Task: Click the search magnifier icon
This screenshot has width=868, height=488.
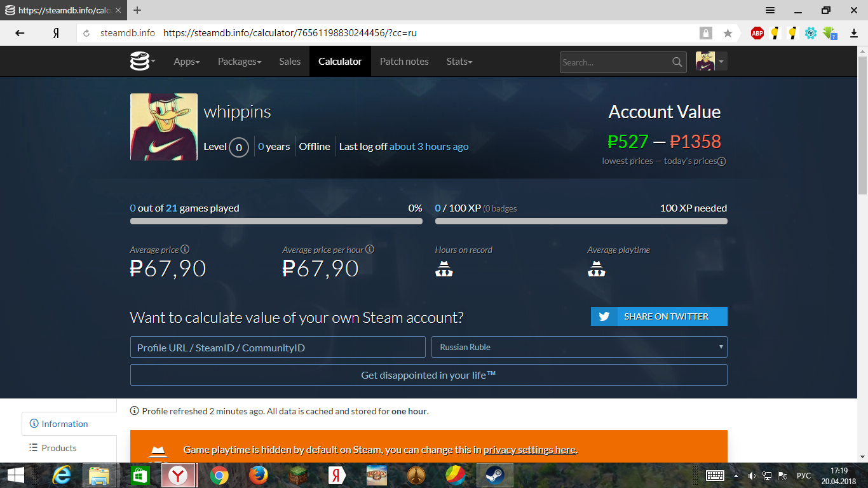Action: click(x=677, y=62)
